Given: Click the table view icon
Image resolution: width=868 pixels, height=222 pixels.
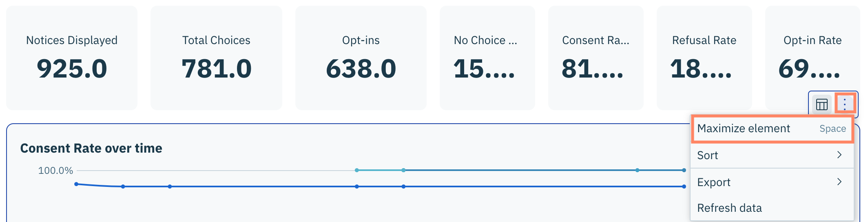Looking at the screenshot, I should click(821, 104).
